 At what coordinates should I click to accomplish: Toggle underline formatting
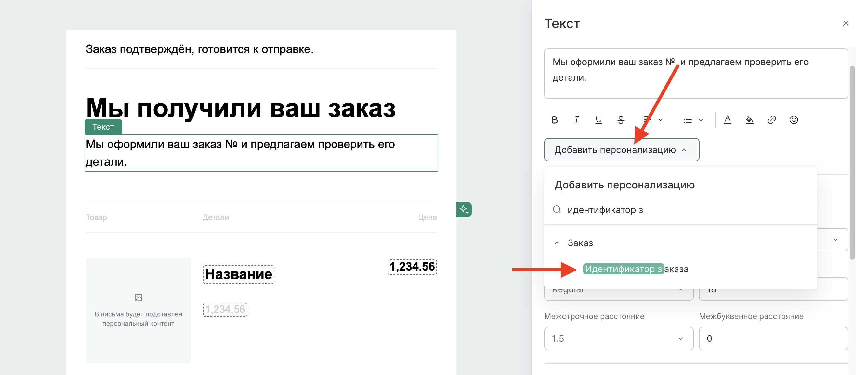click(598, 120)
